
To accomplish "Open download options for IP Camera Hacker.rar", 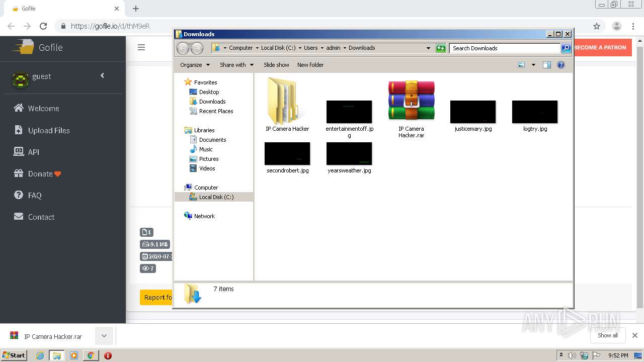I will [x=104, y=336].
